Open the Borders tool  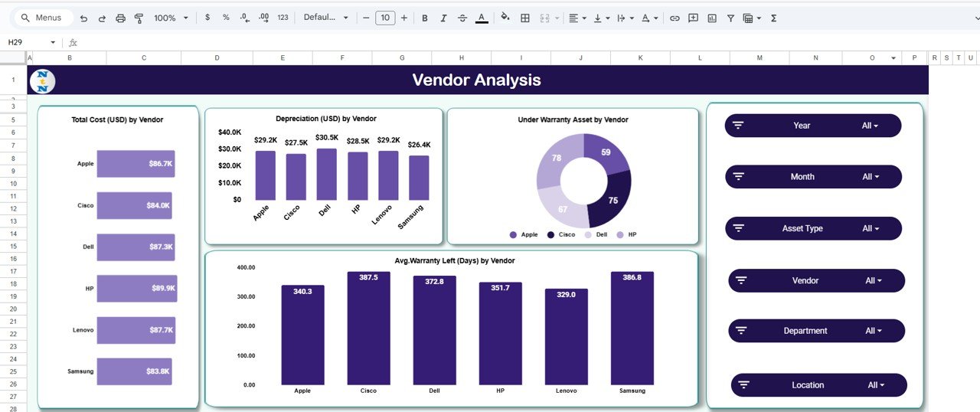point(525,18)
